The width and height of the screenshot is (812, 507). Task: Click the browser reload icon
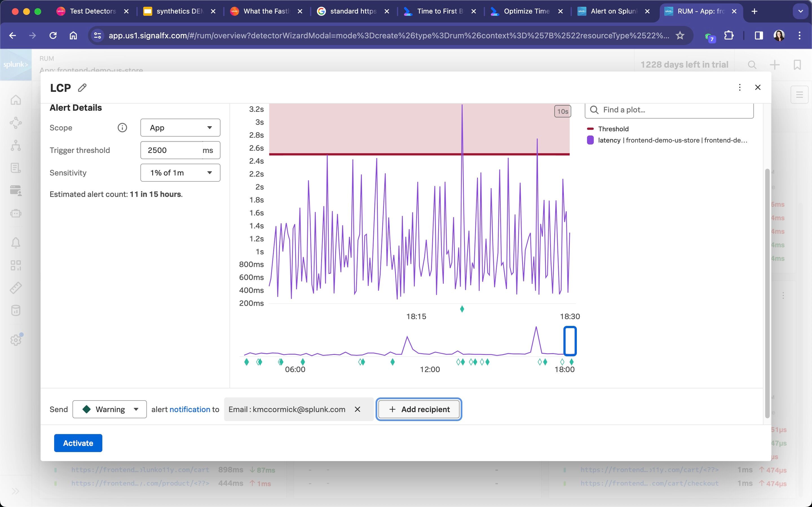[53, 35]
